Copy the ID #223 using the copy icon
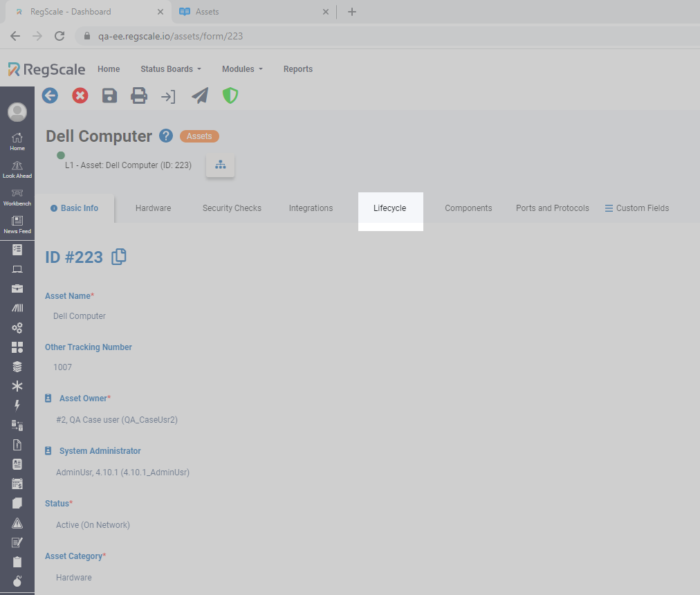This screenshot has height=595, width=700. [x=119, y=257]
